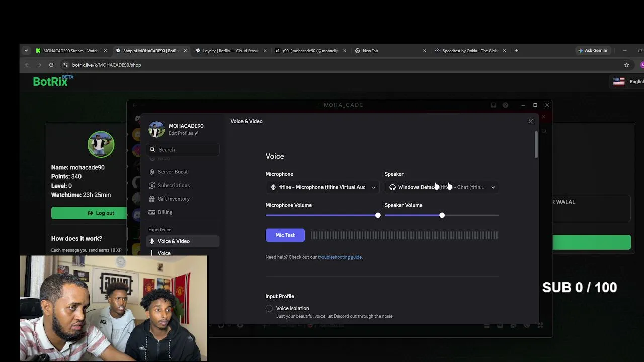
Task: Click the Chrome address bar URL
Action: [x=107, y=65]
